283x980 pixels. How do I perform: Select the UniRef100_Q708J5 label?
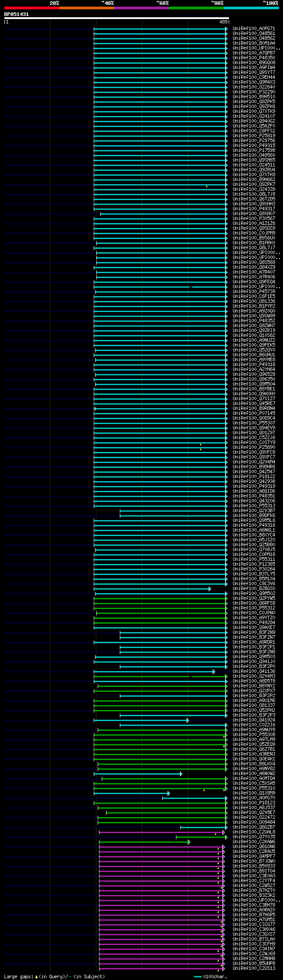tap(254, 550)
